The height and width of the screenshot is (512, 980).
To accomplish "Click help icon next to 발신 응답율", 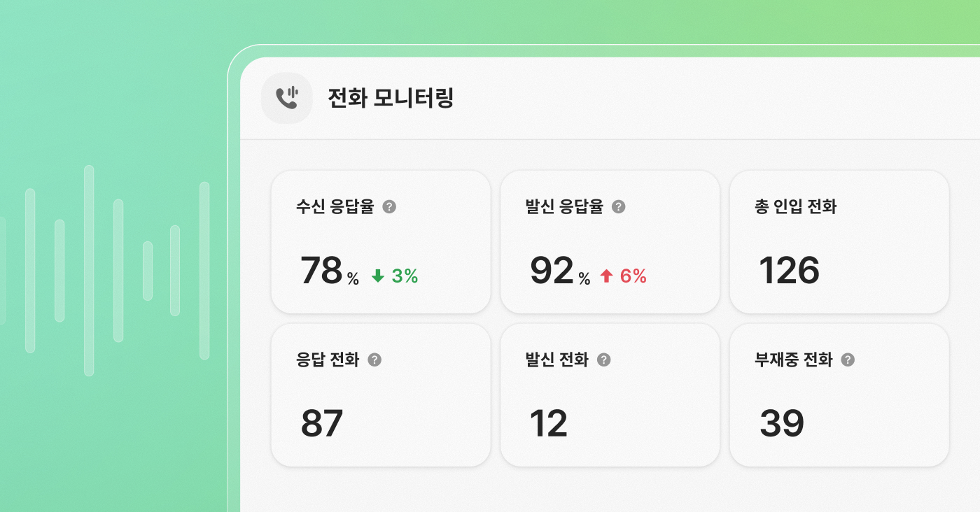I will [x=618, y=207].
